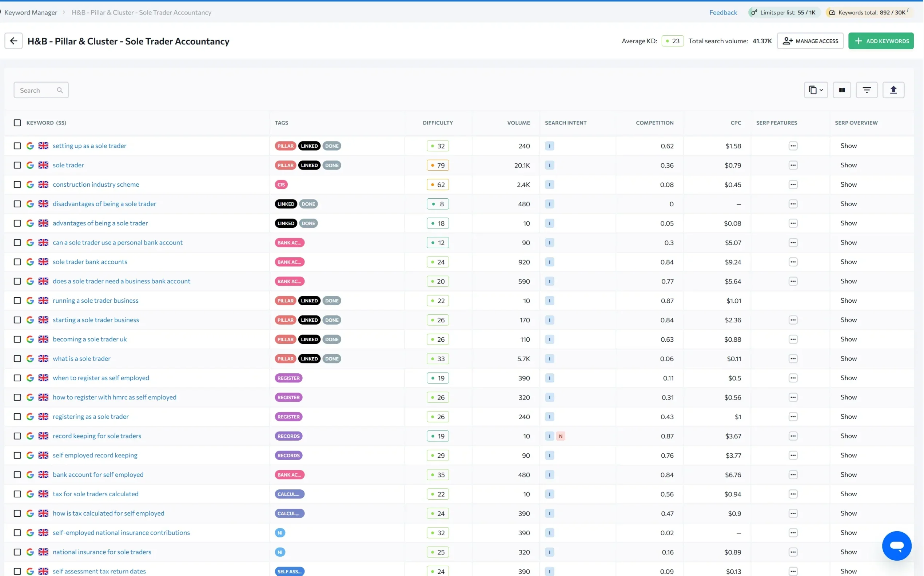Click the PILLAR tag on sole trader row
The image size is (924, 576).
(x=285, y=165)
